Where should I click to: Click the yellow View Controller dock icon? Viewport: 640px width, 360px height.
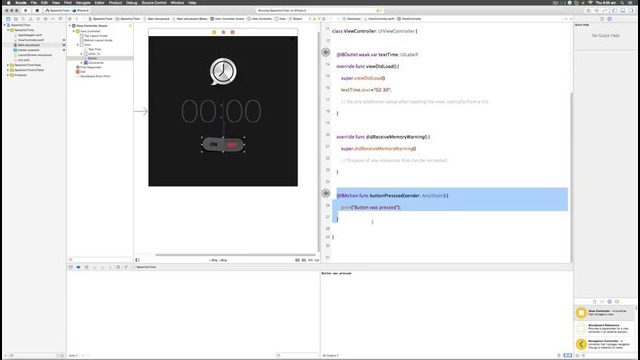[x=214, y=32]
